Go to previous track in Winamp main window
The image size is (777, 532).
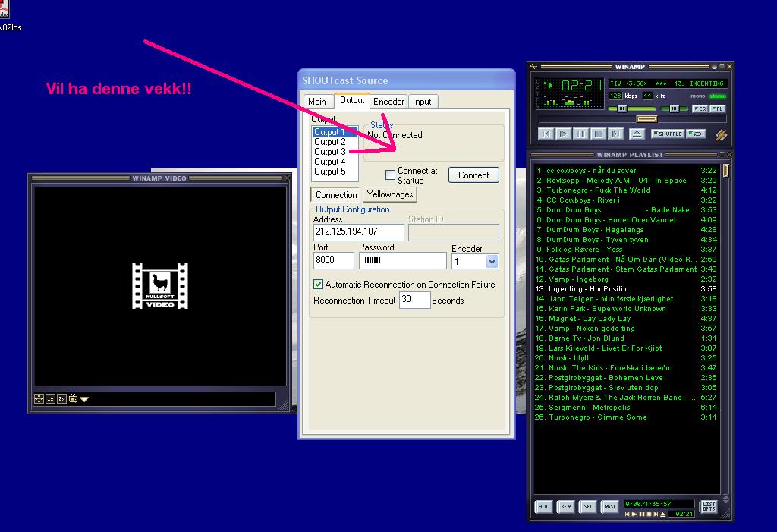pyautogui.click(x=546, y=134)
